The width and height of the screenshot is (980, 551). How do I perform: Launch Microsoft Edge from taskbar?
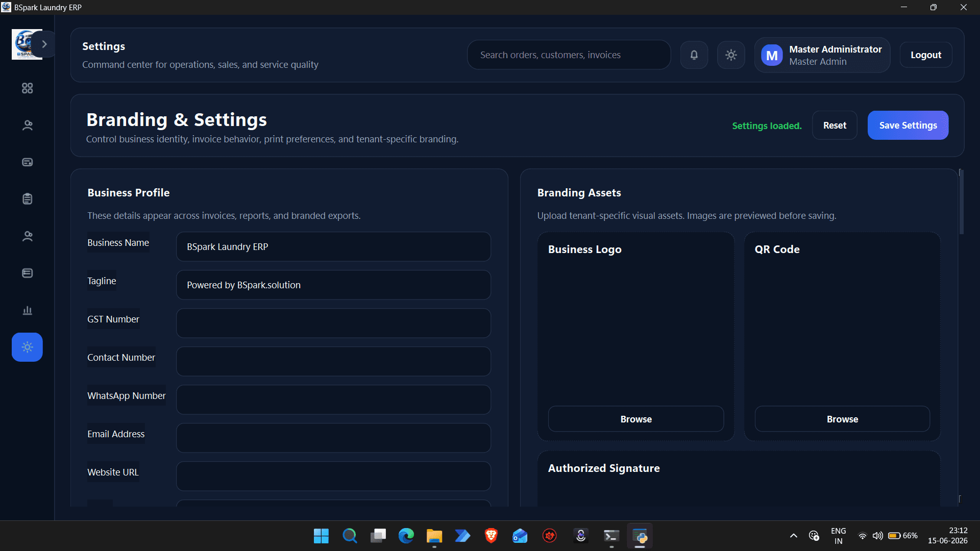click(x=406, y=536)
